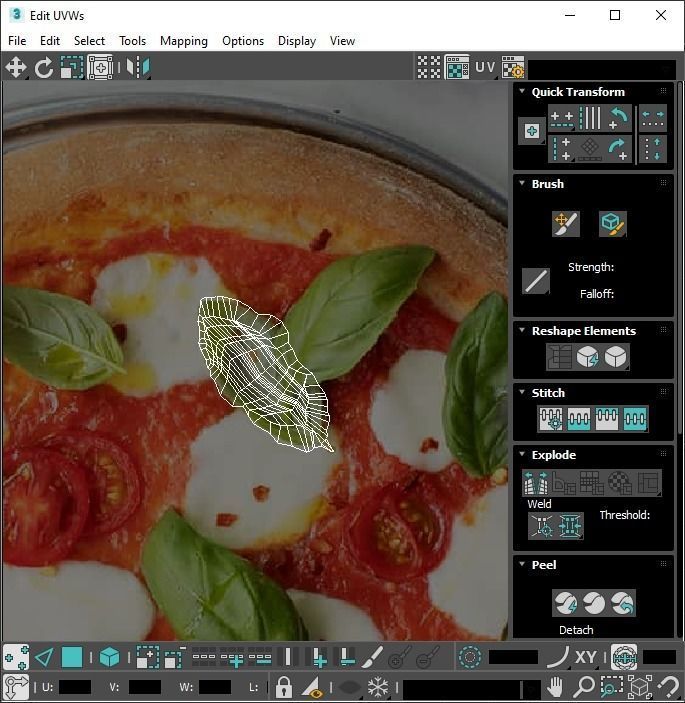Click the V coordinate input field
The image size is (685, 703).
coord(144,687)
